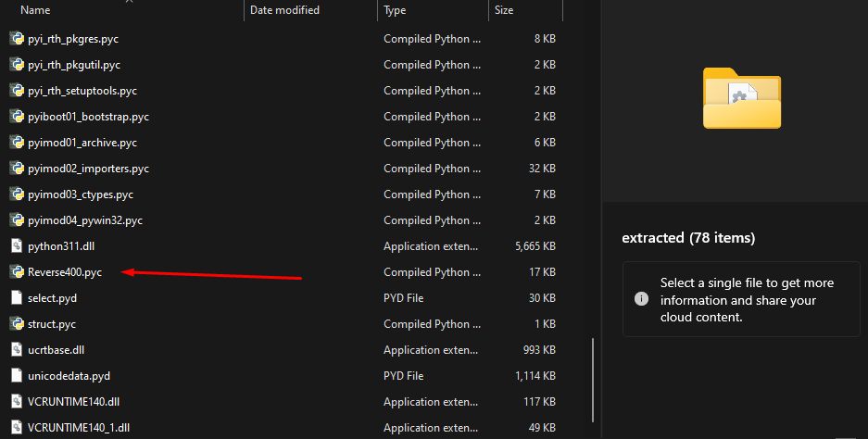The width and height of the screenshot is (868, 439).
Task: Sort the list by Type column
Action: pos(396,10)
